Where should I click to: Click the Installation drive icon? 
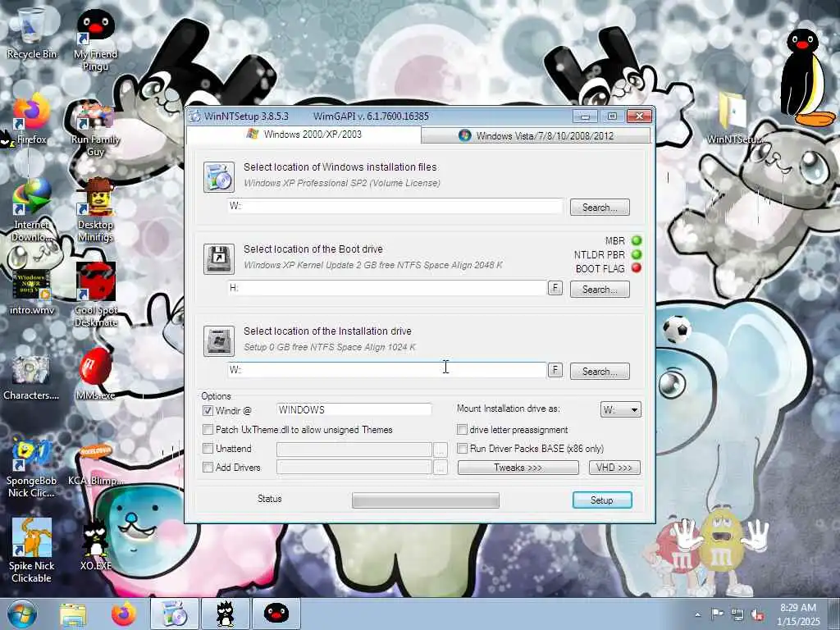tap(218, 340)
